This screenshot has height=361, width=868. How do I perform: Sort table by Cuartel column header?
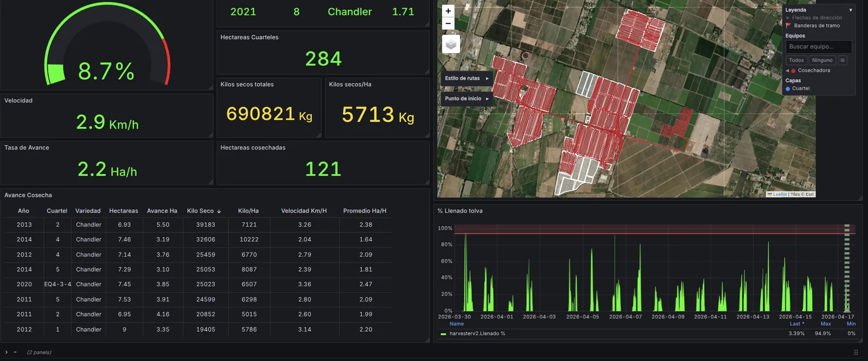pos(57,211)
